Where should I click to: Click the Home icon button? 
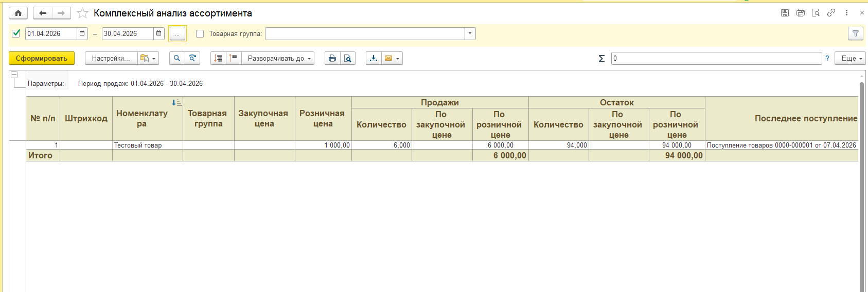click(x=18, y=13)
